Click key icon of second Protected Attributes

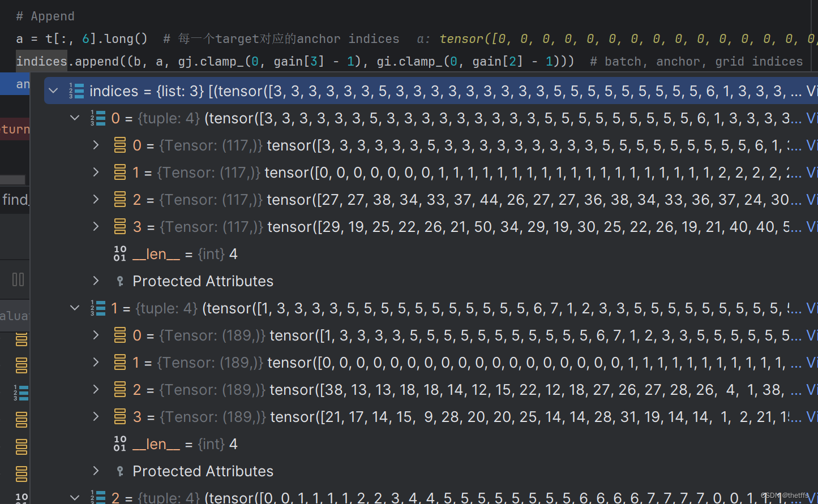[x=120, y=471]
